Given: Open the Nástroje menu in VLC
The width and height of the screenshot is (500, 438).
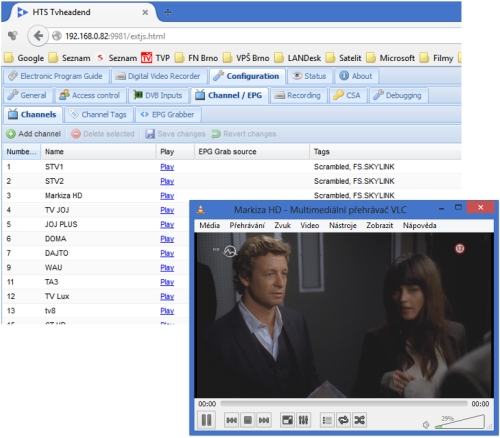Looking at the screenshot, I should [343, 225].
